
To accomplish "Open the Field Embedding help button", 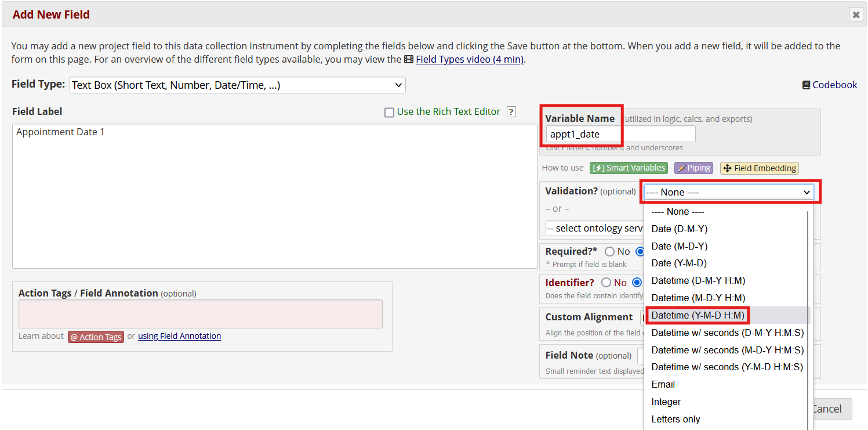I will point(760,168).
